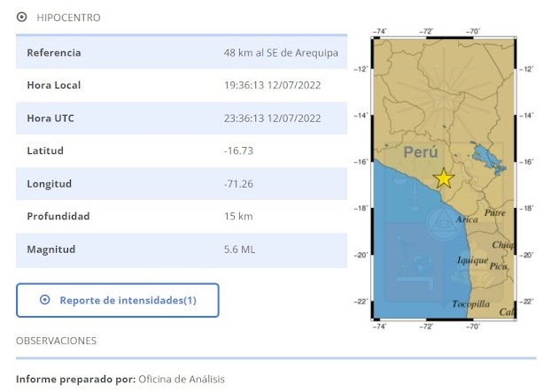Open Reporte de intensidades(1) button
Screen dimensions: 551x392
click(x=117, y=300)
